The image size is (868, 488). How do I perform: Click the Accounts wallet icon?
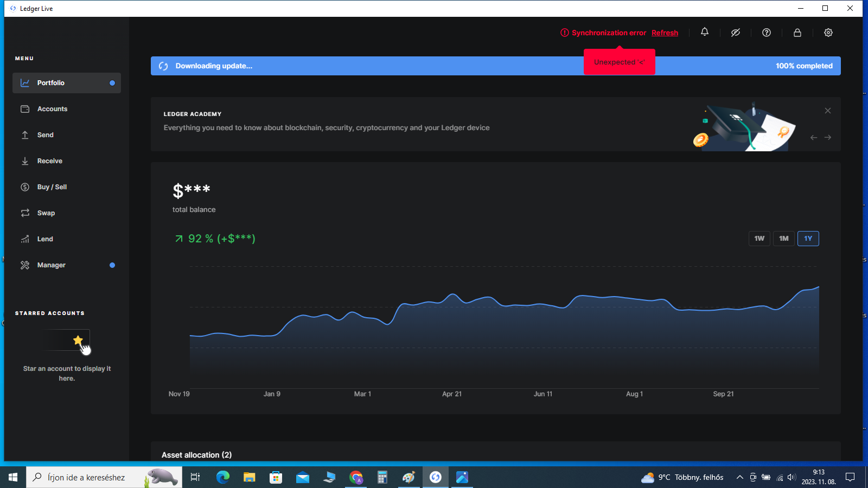pos(25,109)
